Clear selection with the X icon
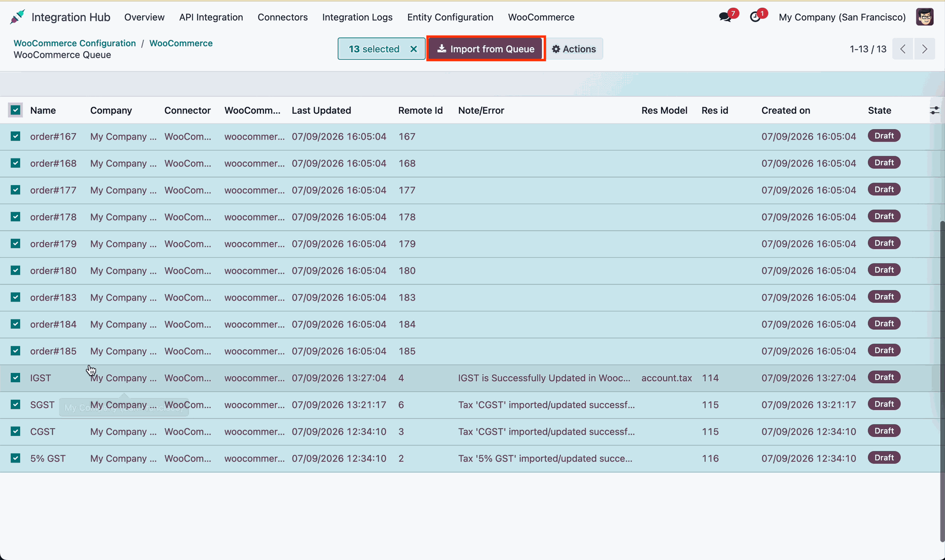945x560 pixels. (413, 49)
